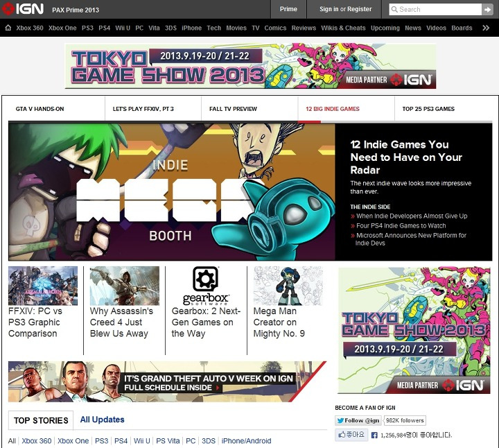The width and height of the screenshot is (499, 448).
Task: Open Gearbox: 2 Next-Gen Games headline
Action: pos(206,322)
